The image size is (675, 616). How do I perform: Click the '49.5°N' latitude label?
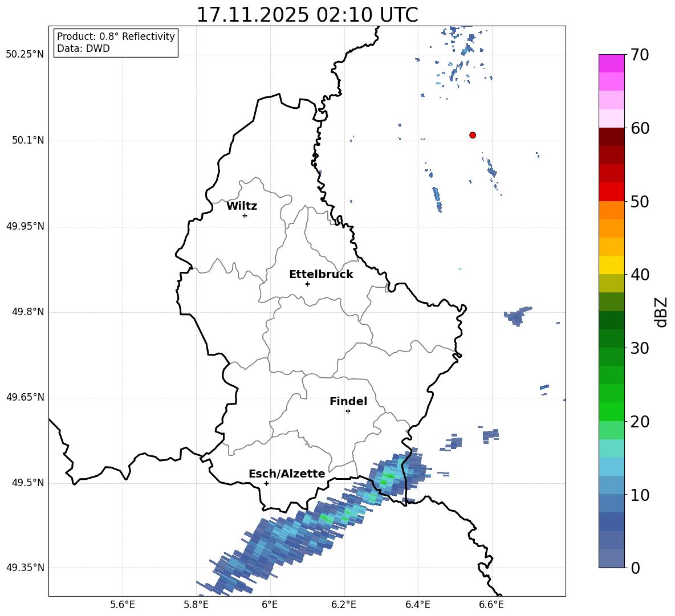pyautogui.click(x=29, y=483)
